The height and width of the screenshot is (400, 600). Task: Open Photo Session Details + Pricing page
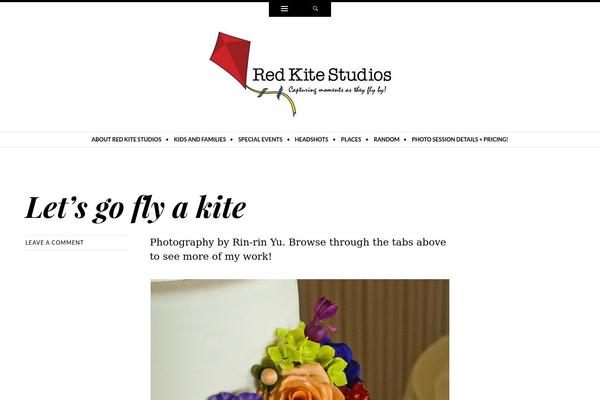460,139
